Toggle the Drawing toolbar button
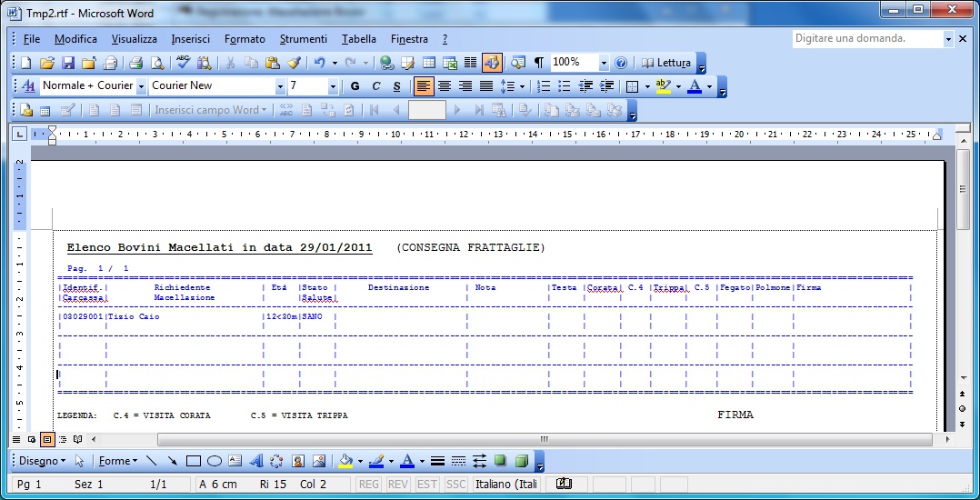 [x=492, y=63]
